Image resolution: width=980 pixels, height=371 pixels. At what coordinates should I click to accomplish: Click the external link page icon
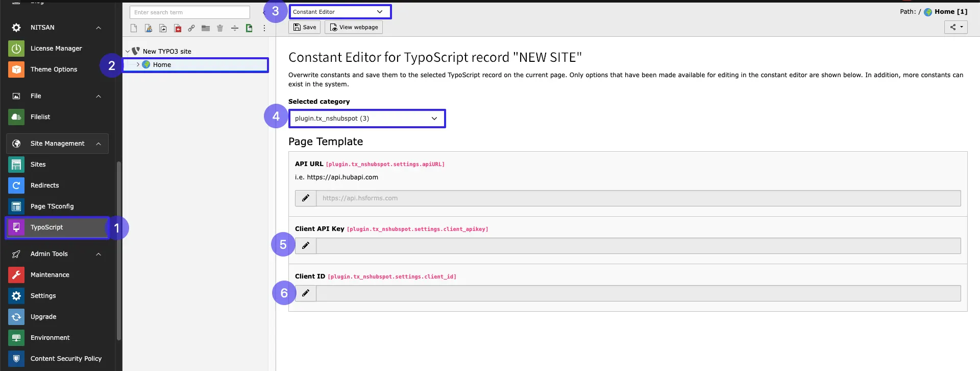coord(191,29)
